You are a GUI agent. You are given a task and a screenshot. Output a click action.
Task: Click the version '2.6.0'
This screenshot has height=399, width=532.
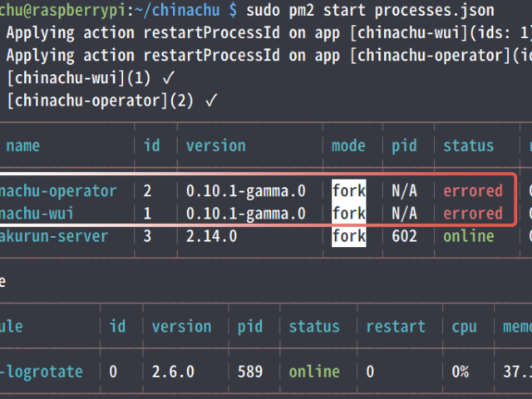pyautogui.click(x=173, y=372)
